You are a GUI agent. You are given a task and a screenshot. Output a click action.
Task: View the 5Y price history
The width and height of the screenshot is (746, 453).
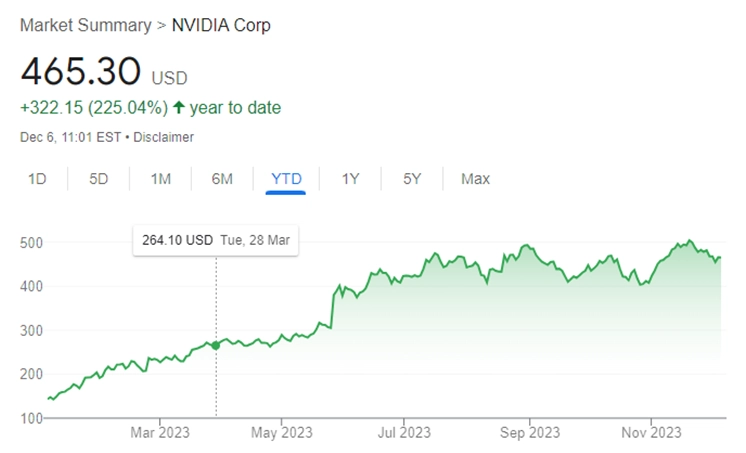click(x=412, y=179)
